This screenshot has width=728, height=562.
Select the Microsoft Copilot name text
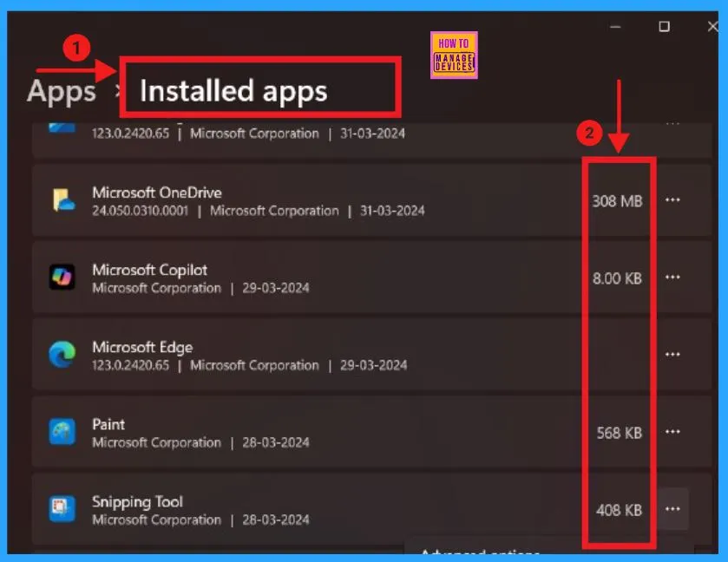pyautogui.click(x=149, y=270)
